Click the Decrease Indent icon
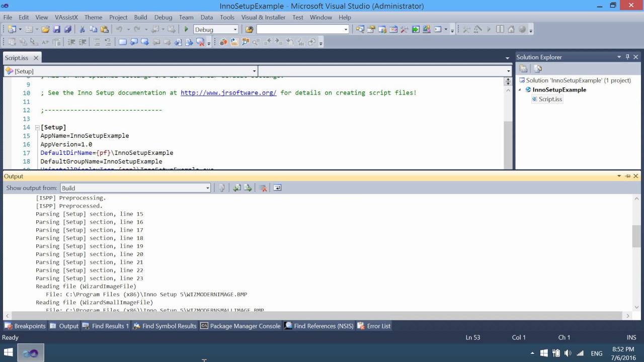 pyautogui.click(x=71, y=42)
